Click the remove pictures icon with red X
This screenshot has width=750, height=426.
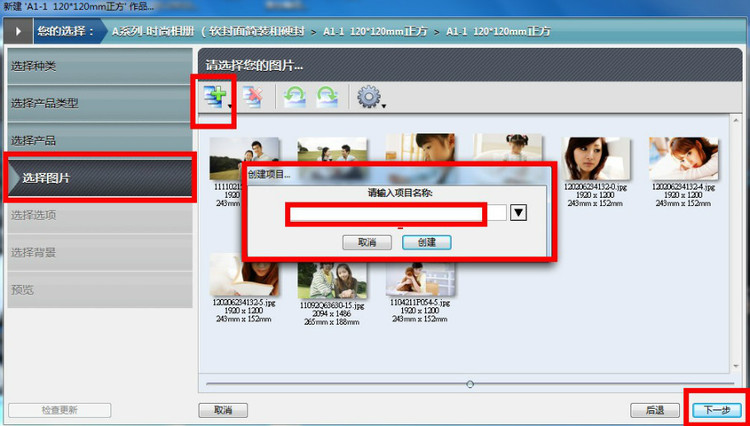252,97
